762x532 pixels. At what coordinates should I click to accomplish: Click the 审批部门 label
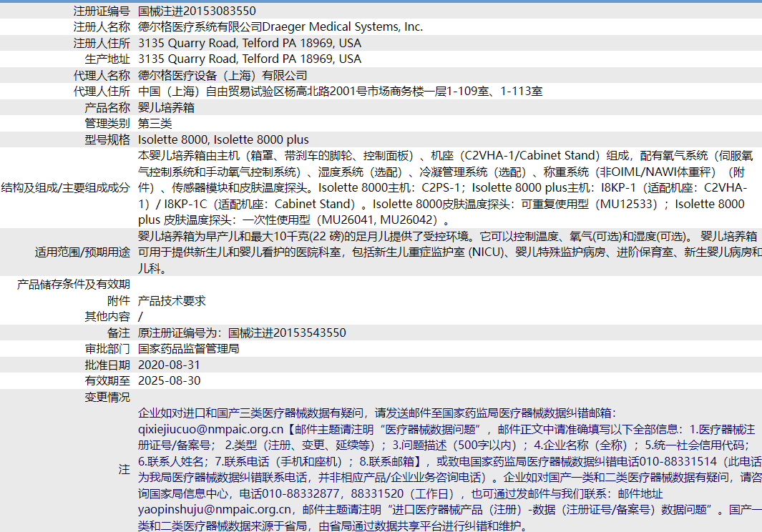point(107,349)
